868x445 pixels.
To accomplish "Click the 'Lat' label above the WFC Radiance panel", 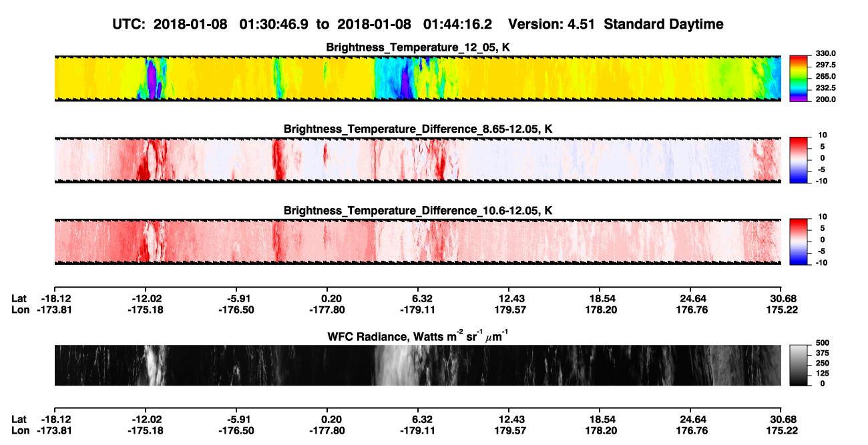I will point(20,298).
